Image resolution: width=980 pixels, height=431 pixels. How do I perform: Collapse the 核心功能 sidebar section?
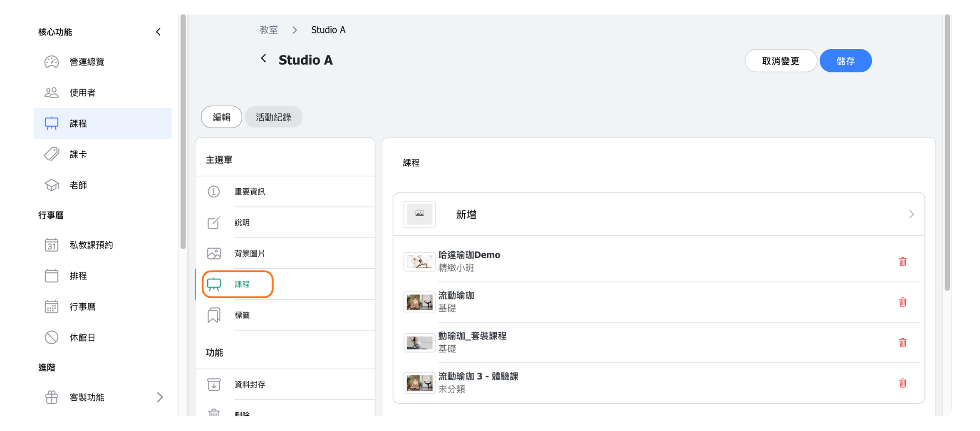158,32
